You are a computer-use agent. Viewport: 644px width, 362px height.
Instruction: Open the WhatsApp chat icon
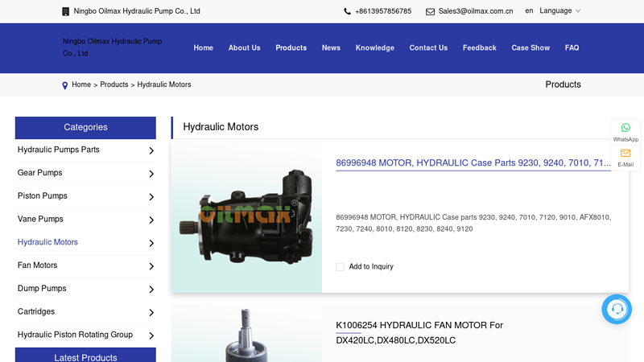click(625, 128)
